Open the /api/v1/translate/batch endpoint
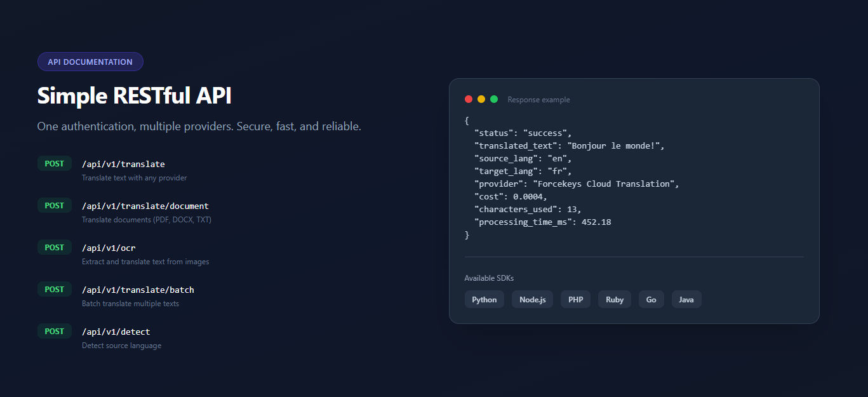This screenshot has width=868, height=397. pos(138,290)
